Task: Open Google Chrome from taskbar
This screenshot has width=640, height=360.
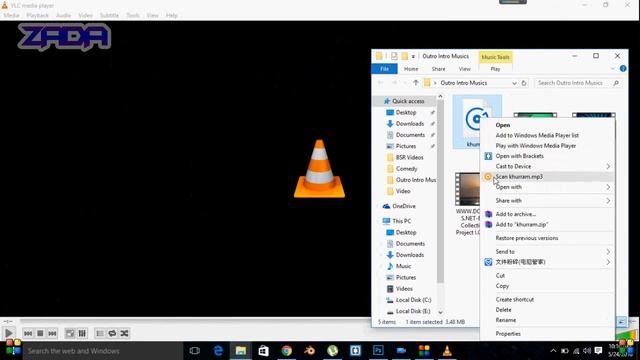Action: point(287,351)
